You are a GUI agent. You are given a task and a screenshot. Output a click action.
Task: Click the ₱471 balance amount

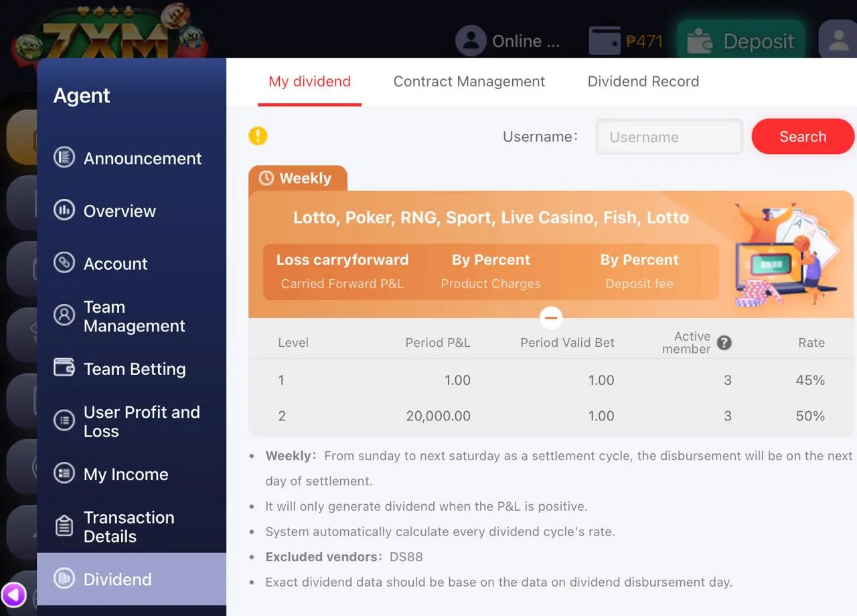click(644, 41)
